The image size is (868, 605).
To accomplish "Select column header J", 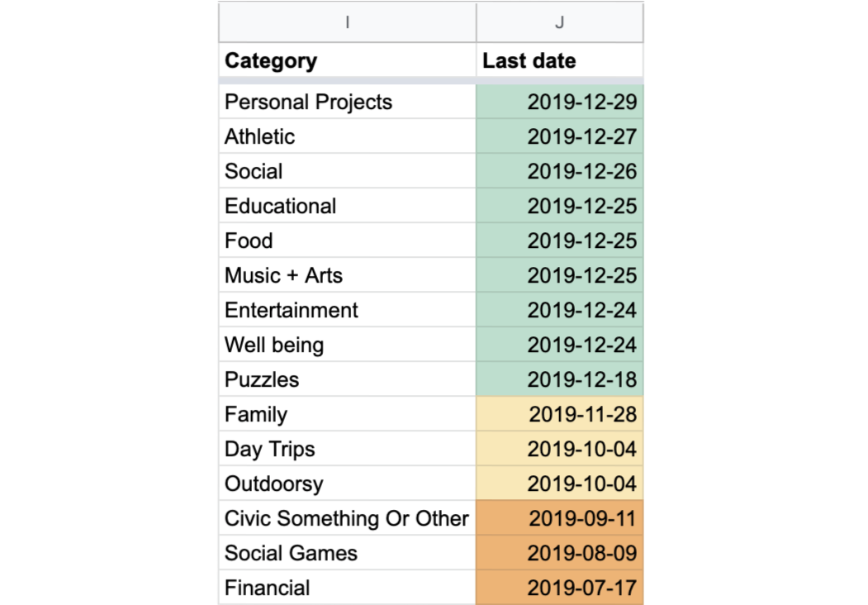I will click(x=559, y=22).
